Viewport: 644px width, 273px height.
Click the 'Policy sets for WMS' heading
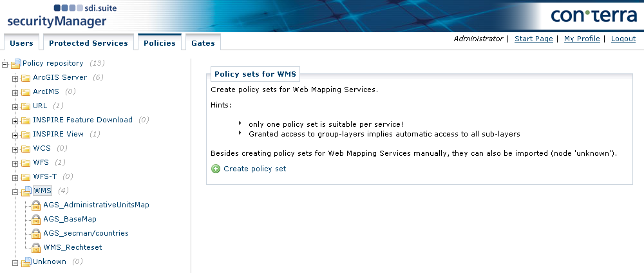pyautogui.click(x=255, y=75)
